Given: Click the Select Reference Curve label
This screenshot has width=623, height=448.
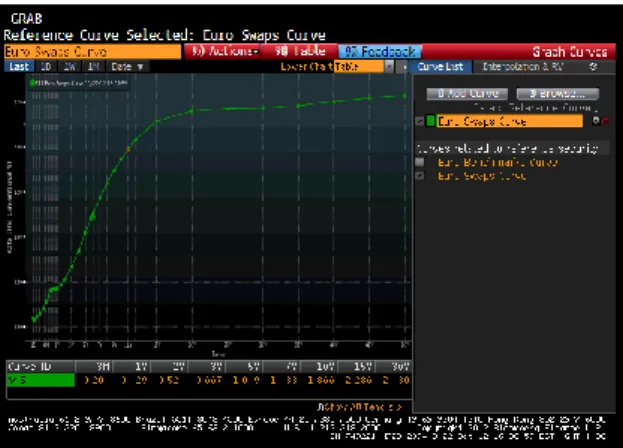Looking at the screenshot, I should pos(535,108).
